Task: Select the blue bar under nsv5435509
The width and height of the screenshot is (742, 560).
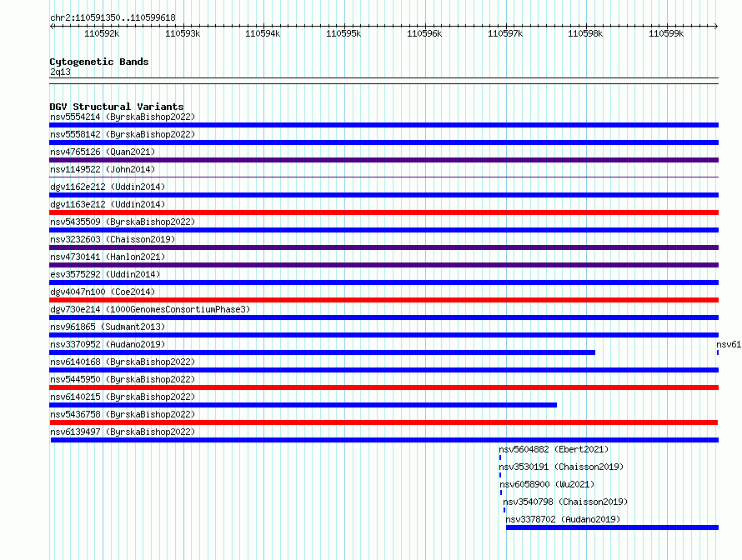Action: (x=384, y=230)
